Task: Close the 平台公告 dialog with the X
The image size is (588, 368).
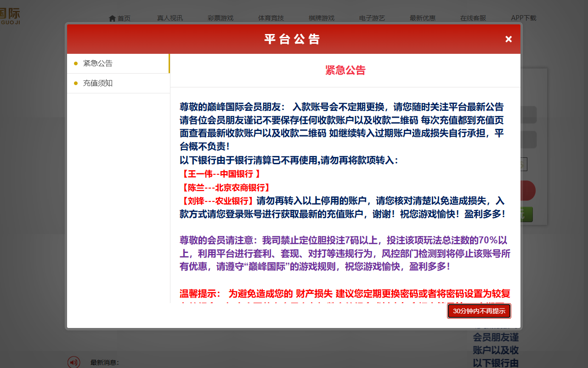Action: pos(509,39)
